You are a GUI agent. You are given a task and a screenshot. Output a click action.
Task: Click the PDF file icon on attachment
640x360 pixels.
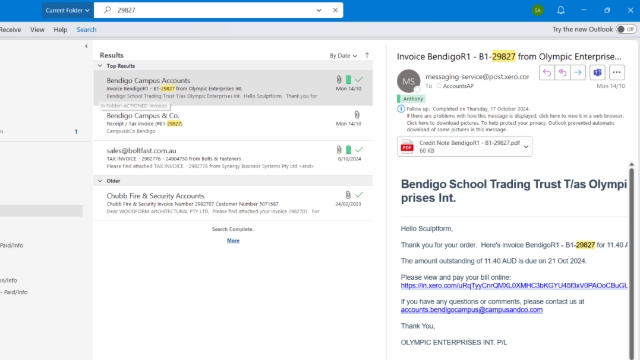click(407, 147)
